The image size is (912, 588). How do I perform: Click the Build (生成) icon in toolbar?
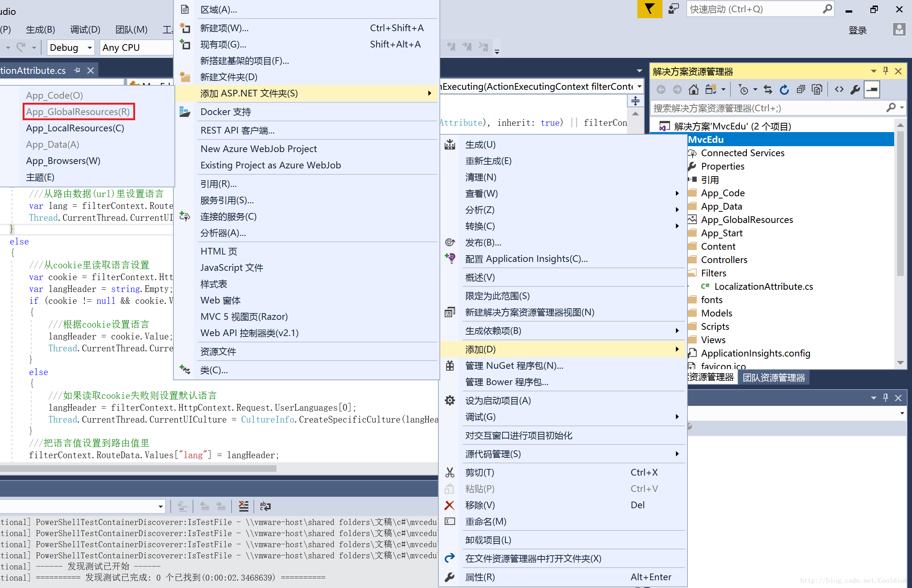pyautogui.click(x=40, y=28)
